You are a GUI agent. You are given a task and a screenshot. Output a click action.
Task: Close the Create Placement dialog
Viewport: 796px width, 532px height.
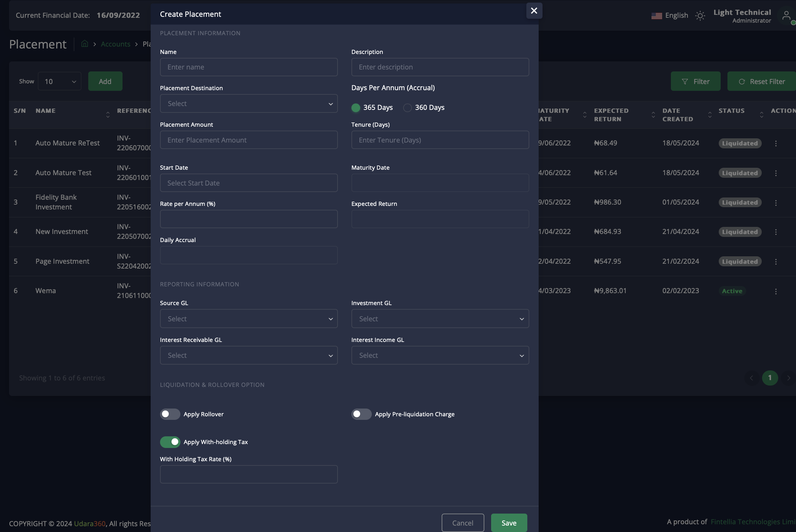coord(534,11)
